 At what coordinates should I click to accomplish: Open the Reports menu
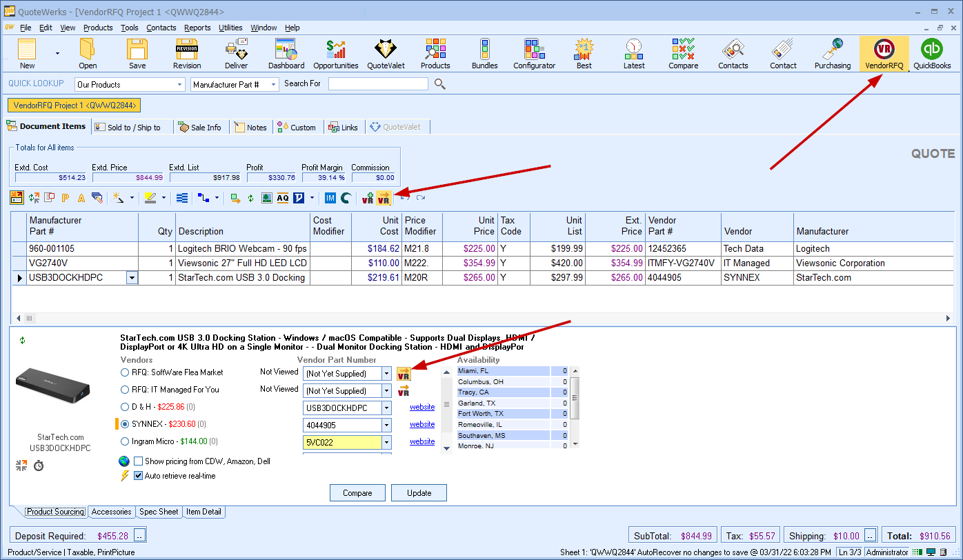[x=197, y=28]
